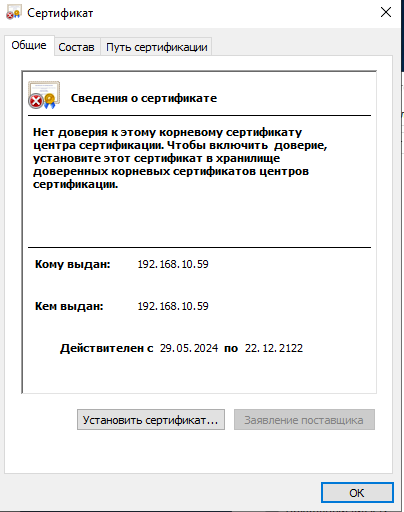Close the Сертификат dialog window
Image resolution: width=404 pixels, height=512 pixels.
[x=386, y=12]
